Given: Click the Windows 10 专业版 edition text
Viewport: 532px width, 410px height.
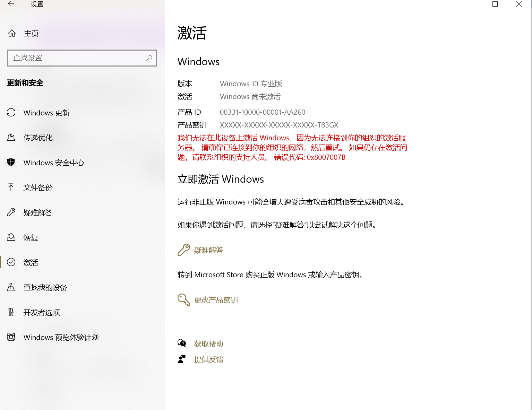Looking at the screenshot, I should (251, 84).
